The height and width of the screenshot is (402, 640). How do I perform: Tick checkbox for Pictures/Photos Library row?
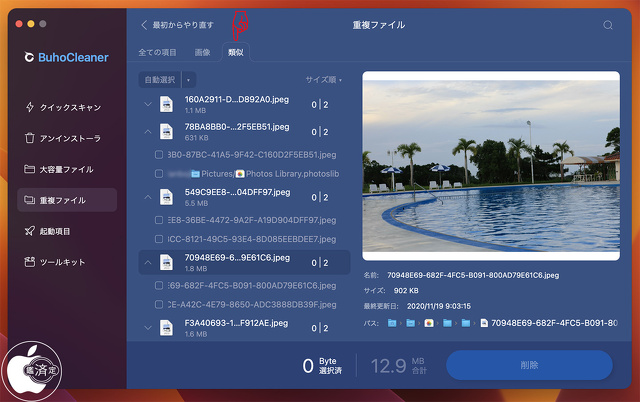(x=159, y=174)
